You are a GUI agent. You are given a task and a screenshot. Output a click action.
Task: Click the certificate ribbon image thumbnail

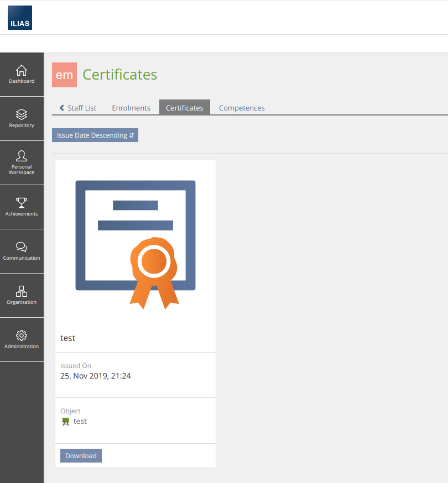tap(136, 243)
